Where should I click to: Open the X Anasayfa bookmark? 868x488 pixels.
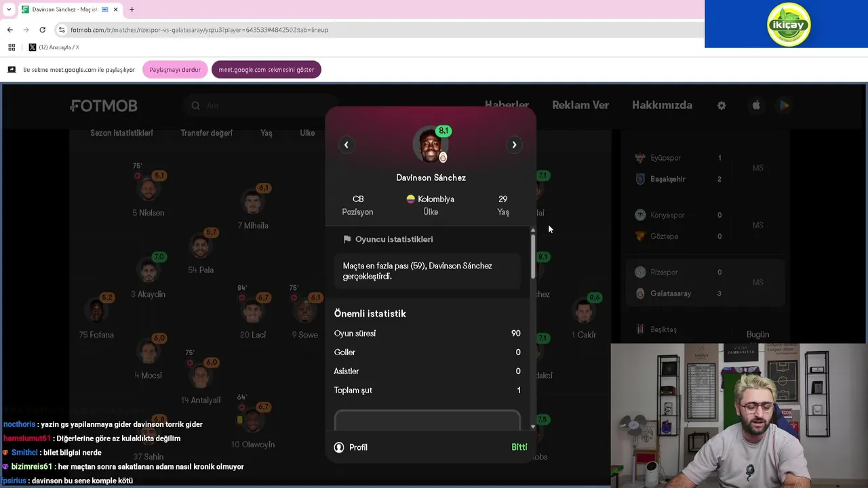(x=54, y=47)
